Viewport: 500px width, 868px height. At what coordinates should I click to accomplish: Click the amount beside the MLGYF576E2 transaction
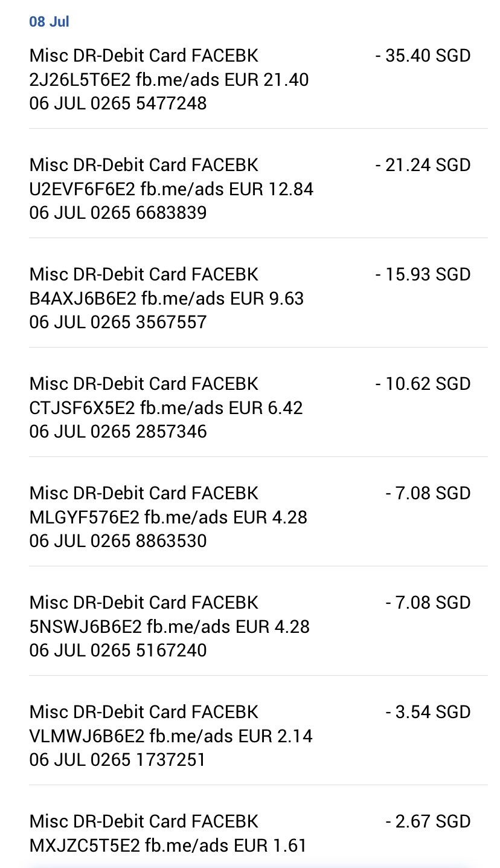[x=428, y=493]
